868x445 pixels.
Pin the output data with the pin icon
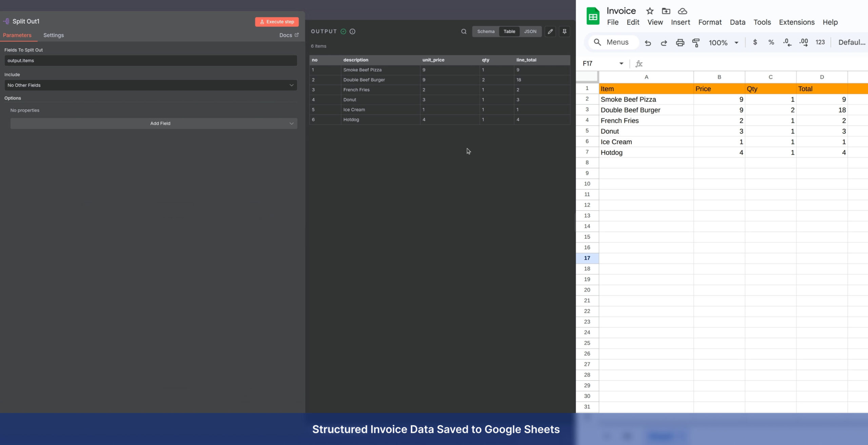click(564, 32)
